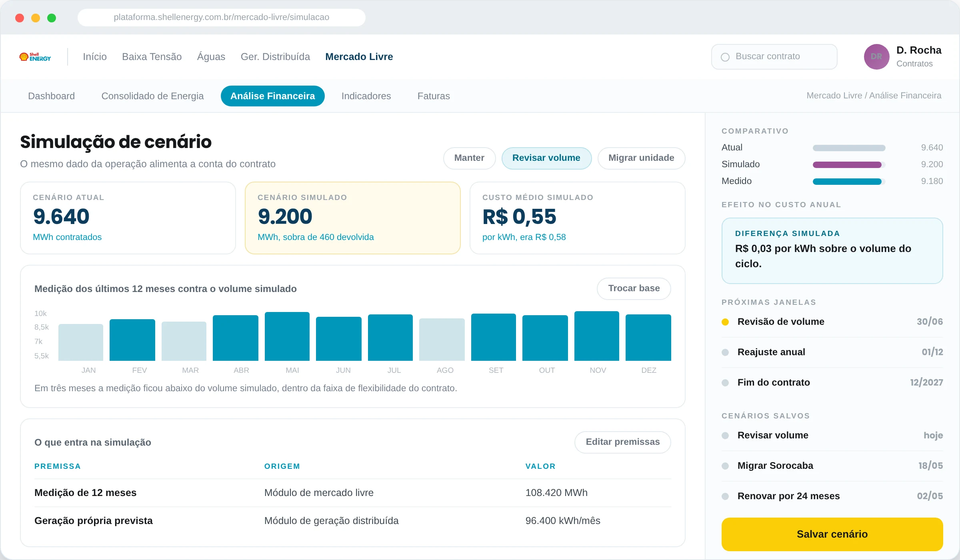Click gray dot beside Fim do contrato

[725, 383]
